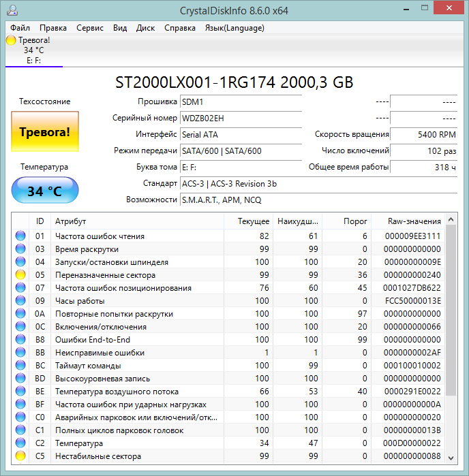Click the Текущее column header
Viewport: 469px width, 476px height.
(x=248, y=221)
